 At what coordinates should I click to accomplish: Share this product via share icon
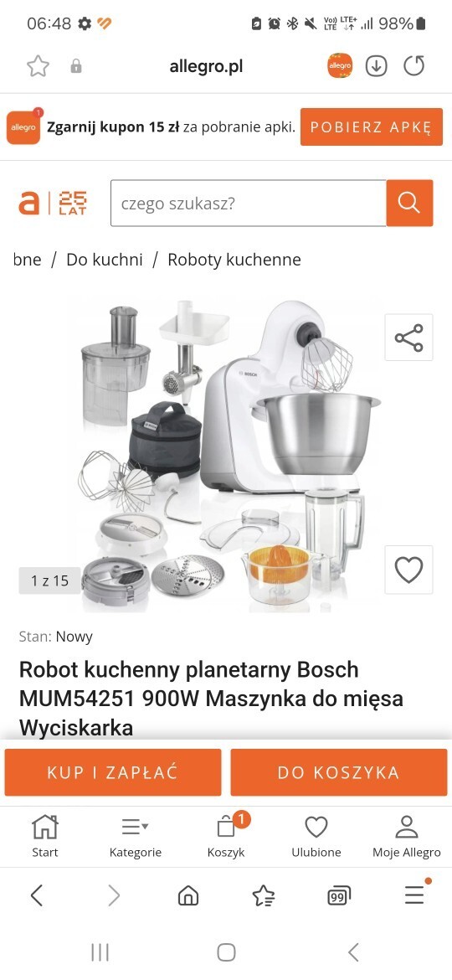(409, 338)
